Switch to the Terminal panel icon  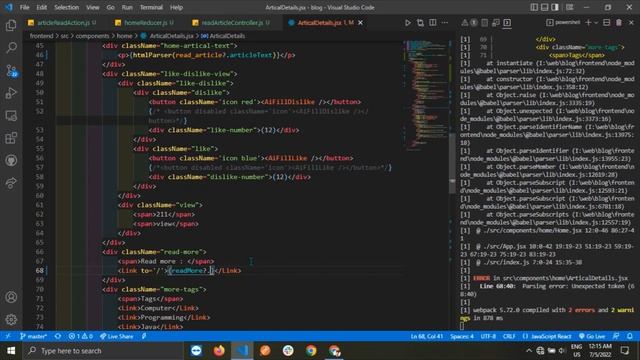507,23
